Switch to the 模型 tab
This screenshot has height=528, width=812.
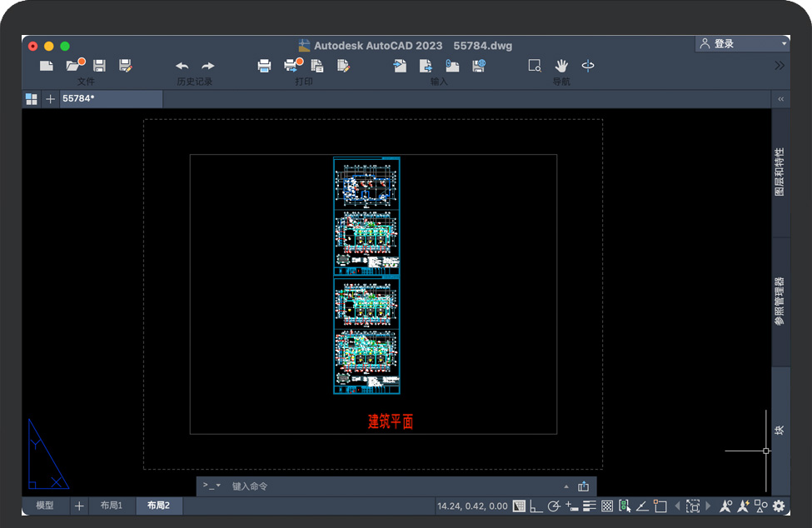[x=45, y=506]
